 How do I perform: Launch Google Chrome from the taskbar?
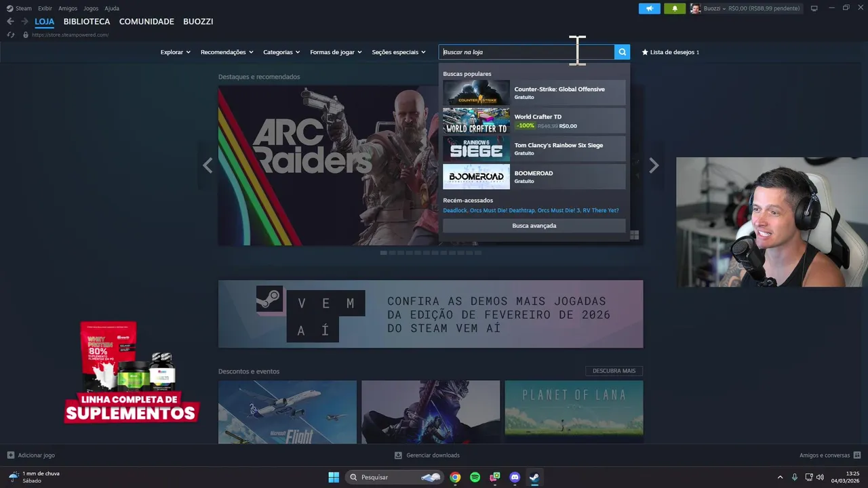click(455, 477)
